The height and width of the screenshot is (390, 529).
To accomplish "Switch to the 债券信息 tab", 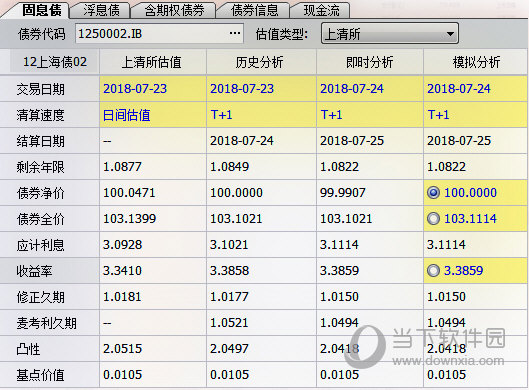I will 254,10.
